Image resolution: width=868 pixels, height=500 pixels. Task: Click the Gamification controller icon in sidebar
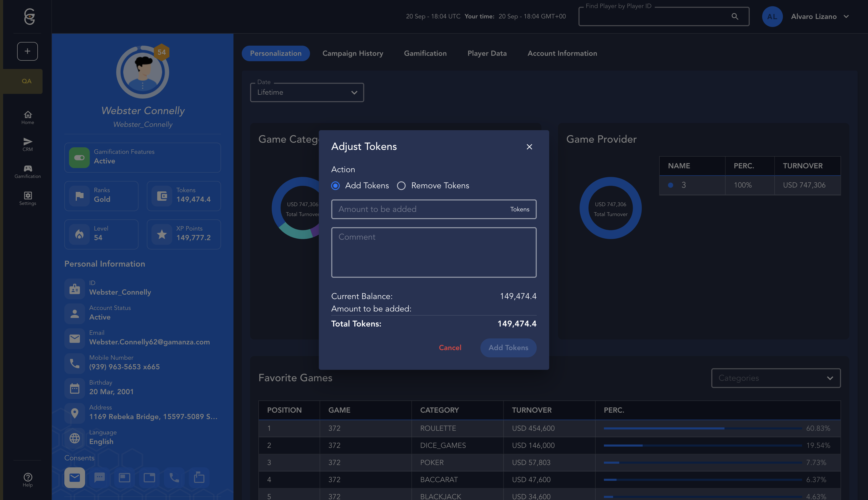pos(27,169)
